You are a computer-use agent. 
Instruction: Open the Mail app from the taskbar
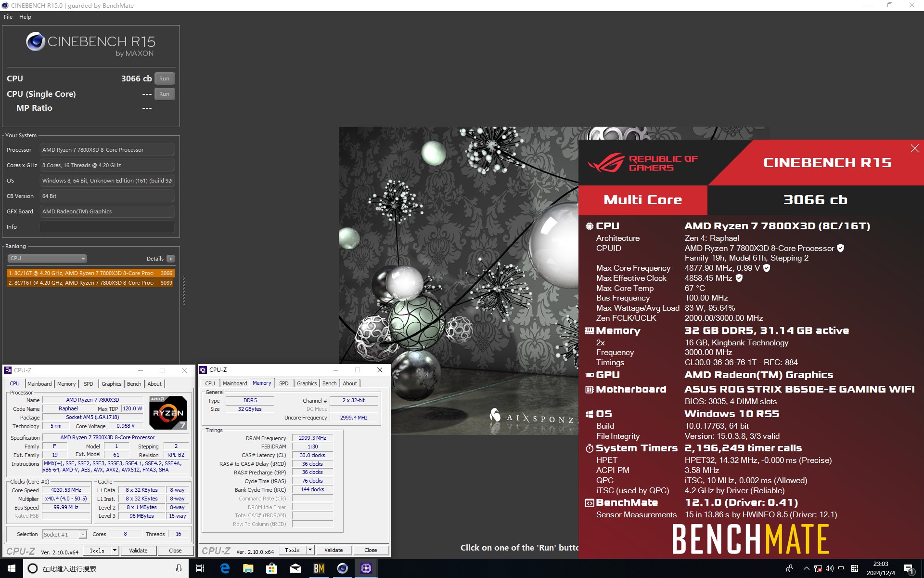(x=295, y=568)
